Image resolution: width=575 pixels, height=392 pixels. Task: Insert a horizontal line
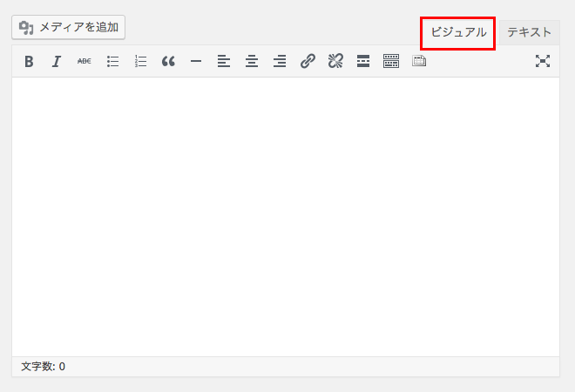[196, 61]
